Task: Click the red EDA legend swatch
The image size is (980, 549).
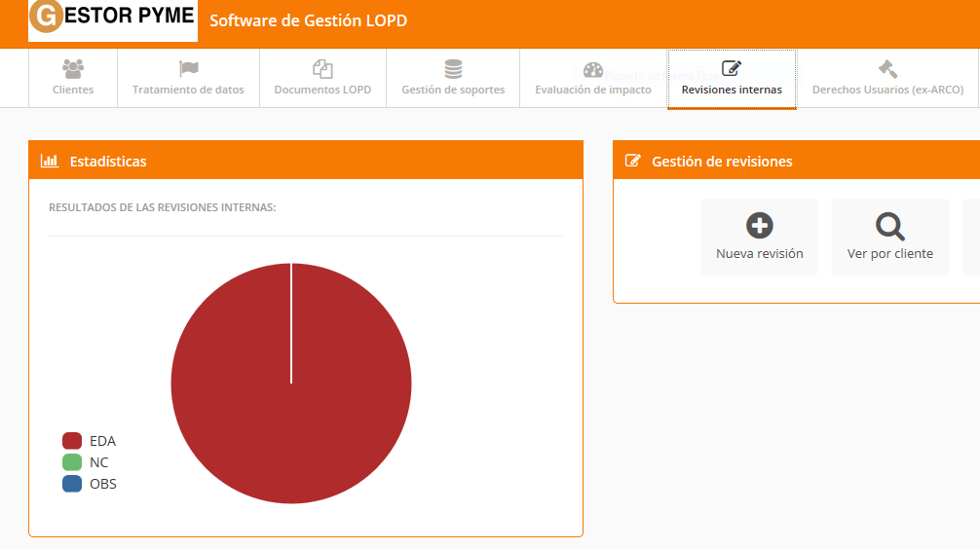Action: click(x=72, y=441)
